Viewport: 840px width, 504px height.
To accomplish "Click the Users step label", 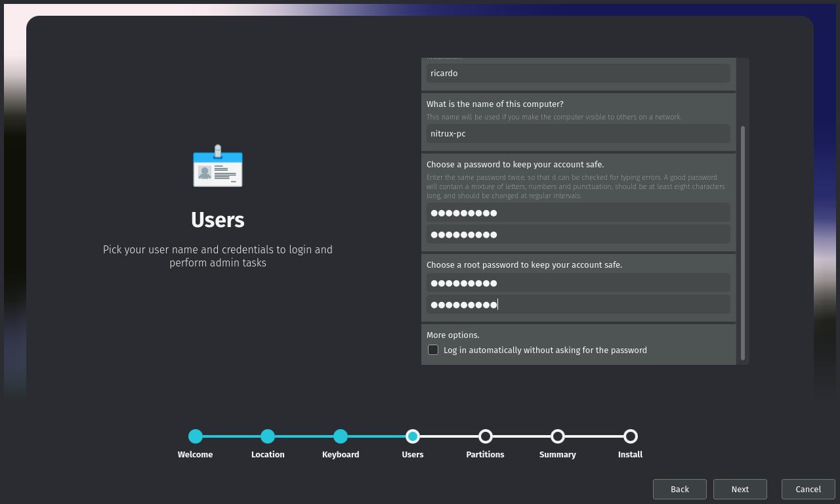I will (x=413, y=454).
